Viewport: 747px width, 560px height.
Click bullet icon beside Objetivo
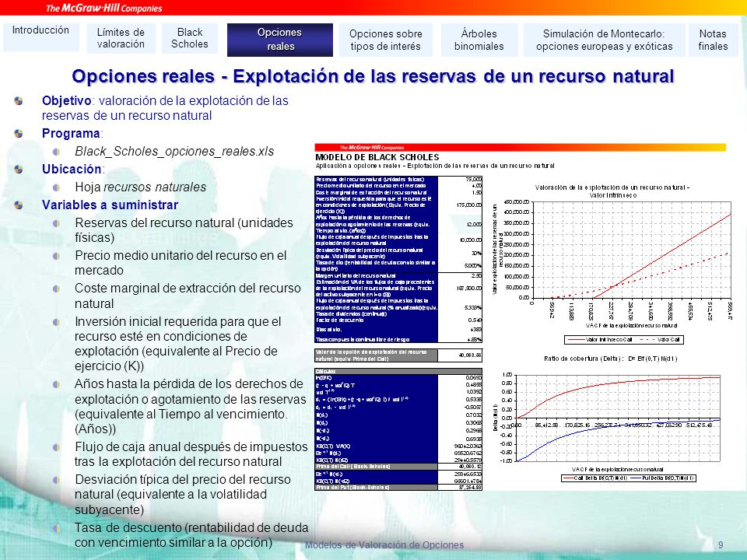[19, 101]
